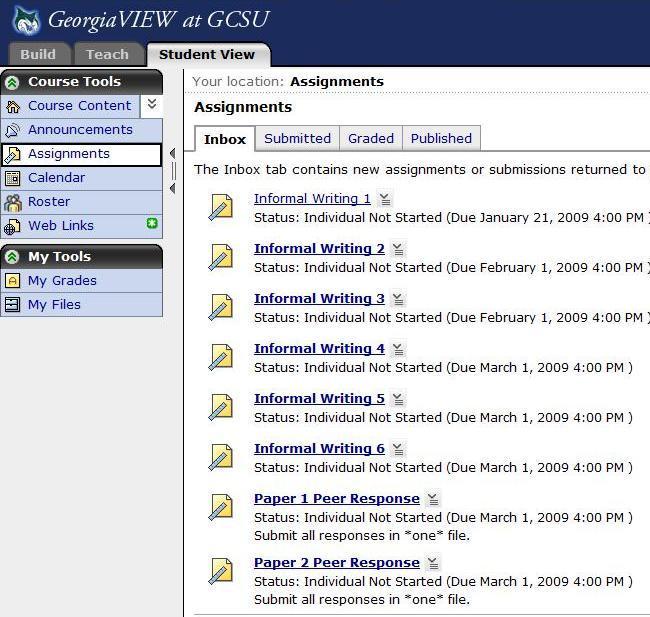Open action menu next to Informal Writing 6

click(398, 449)
